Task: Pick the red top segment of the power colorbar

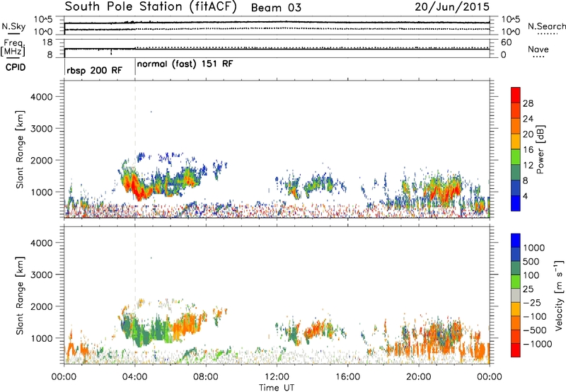Action: pyautogui.click(x=516, y=95)
